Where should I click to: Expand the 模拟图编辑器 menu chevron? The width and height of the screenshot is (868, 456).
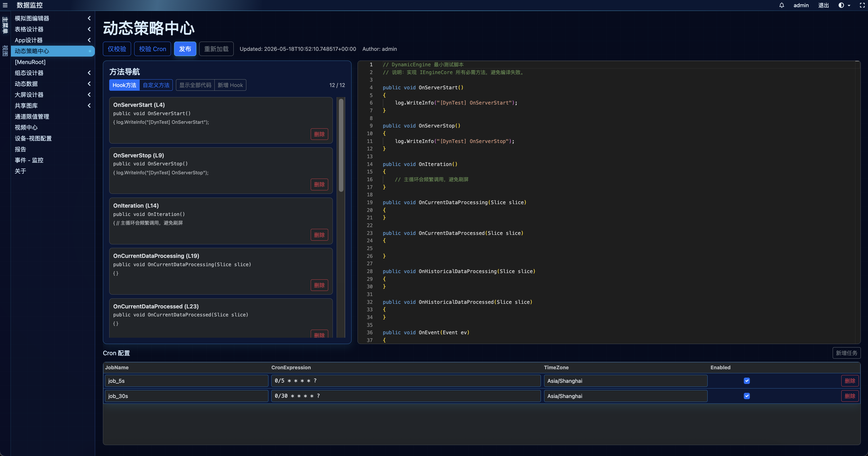89,18
